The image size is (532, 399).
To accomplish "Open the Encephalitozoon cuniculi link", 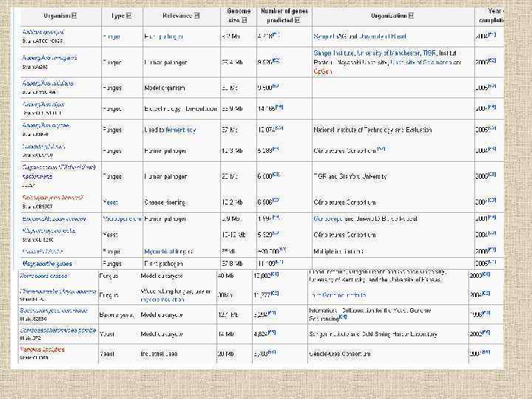I will [54, 219].
